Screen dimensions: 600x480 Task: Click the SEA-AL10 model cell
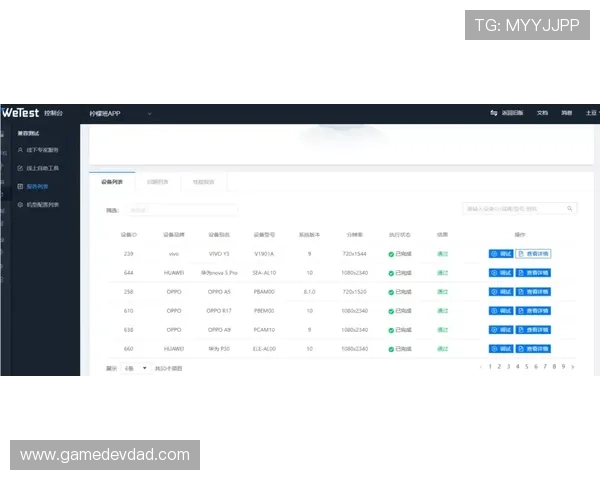pyautogui.click(x=264, y=273)
